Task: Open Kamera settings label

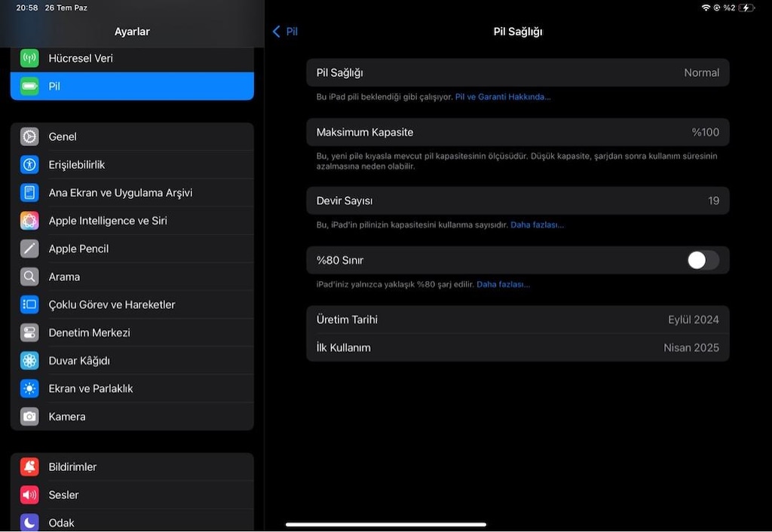Action: 67,417
